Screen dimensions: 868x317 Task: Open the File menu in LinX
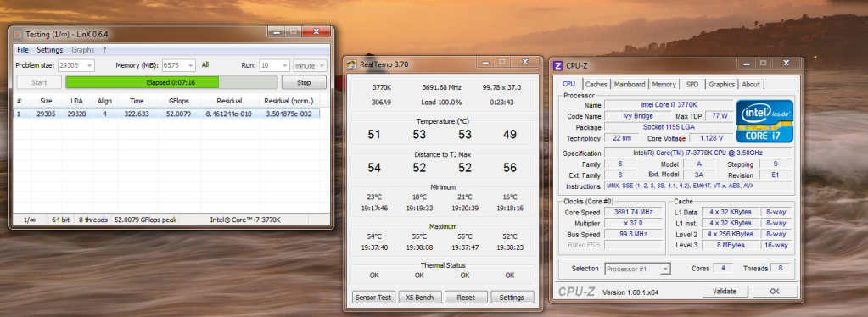coord(23,50)
